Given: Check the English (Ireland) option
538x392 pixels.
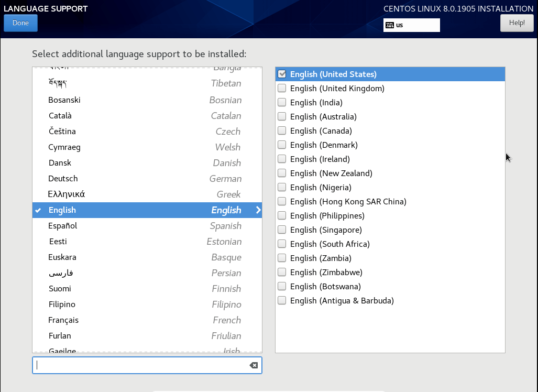Looking at the screenshot, I should pos(282,159).
